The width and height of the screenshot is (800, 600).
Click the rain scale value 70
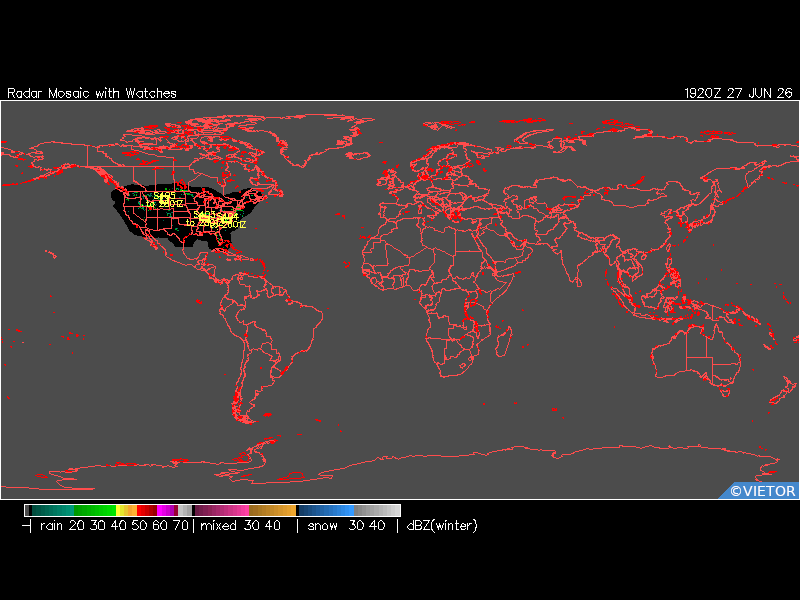tap(181, 526)
